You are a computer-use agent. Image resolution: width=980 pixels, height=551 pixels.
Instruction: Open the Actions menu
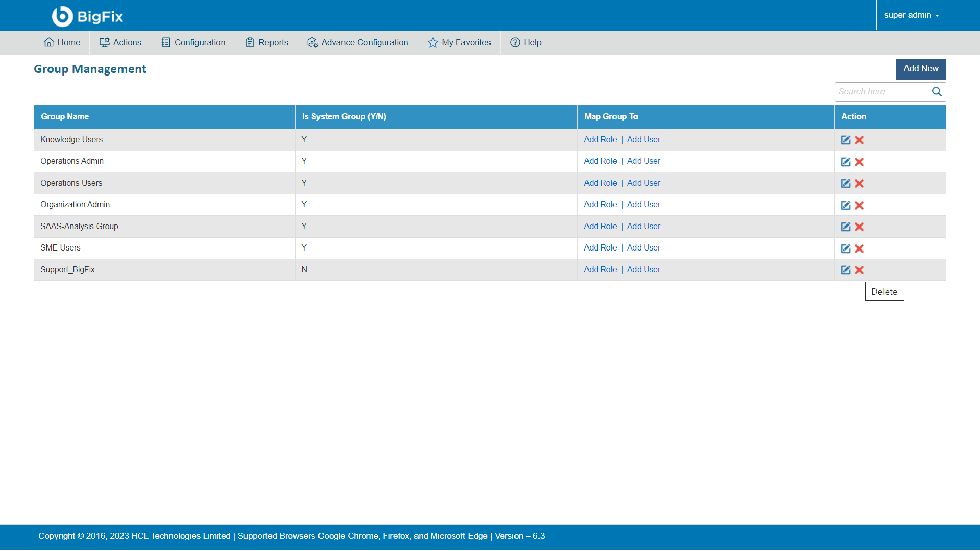120,43
